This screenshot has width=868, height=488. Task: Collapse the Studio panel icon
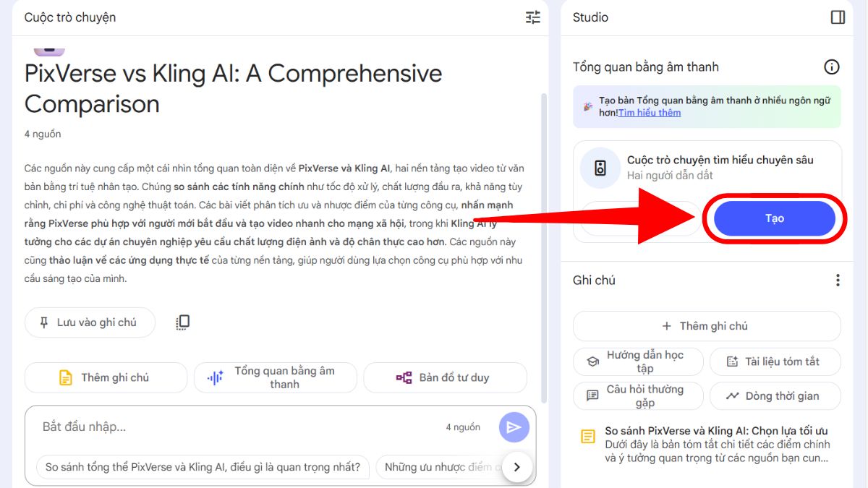(838, 17)
